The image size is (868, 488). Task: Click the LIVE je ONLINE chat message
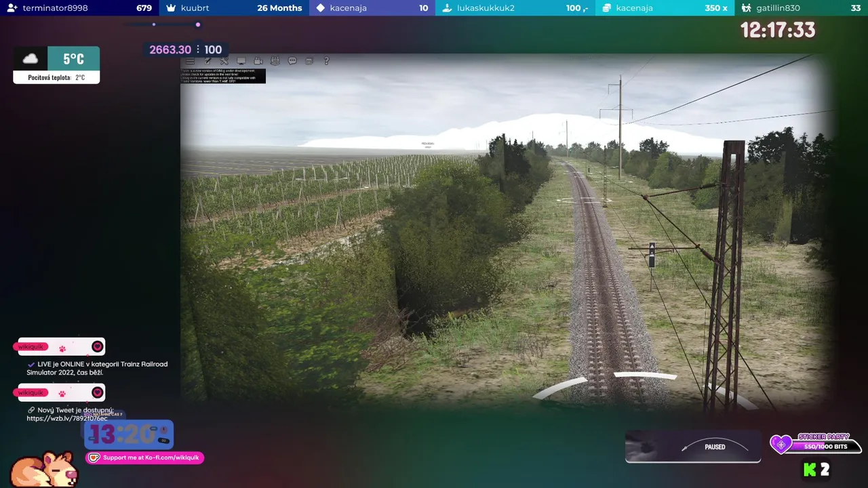[x=97, y=368]
